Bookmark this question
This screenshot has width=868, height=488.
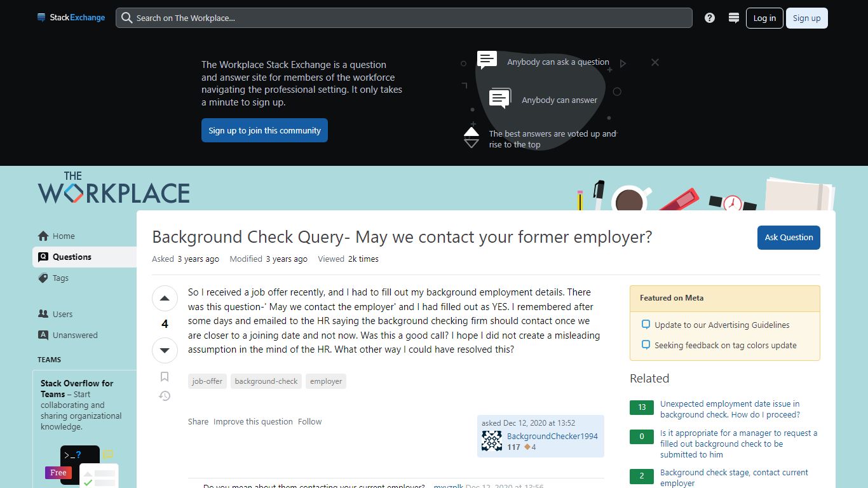pos(165,376)
